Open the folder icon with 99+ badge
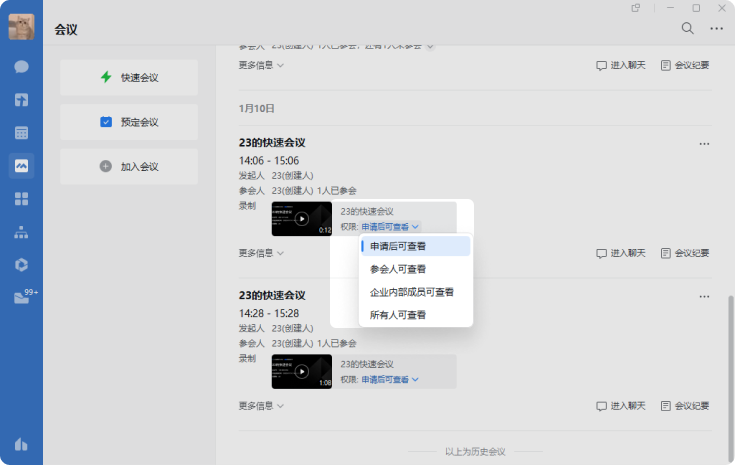Screen dimensions: 735x465 pyautogui.click(x=21, y=297)
